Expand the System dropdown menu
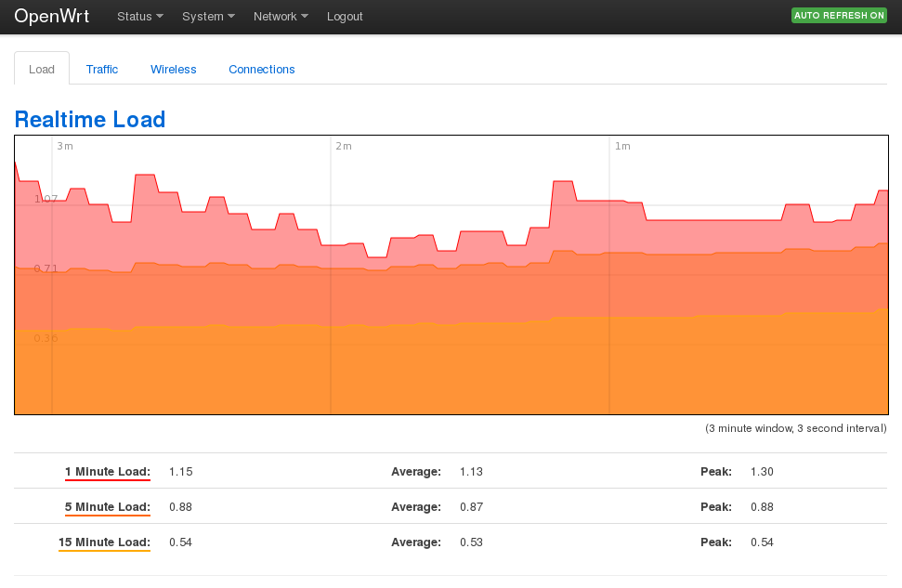 [x=208, y=17]
